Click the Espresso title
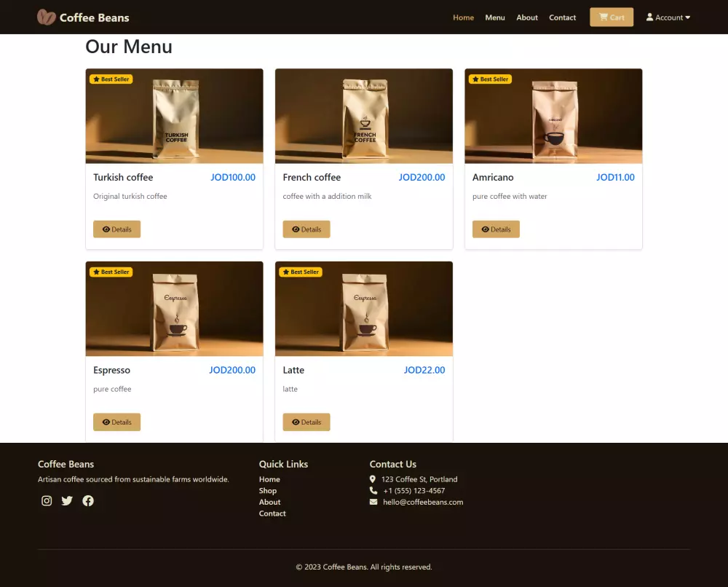Viewport: 728px width, 587px height. coord(112,370)
